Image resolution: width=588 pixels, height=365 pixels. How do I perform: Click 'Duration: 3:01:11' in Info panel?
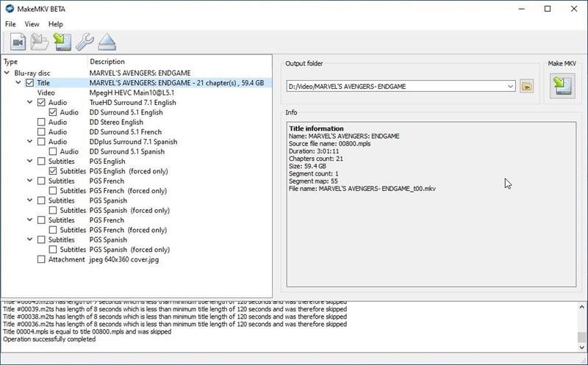pos(314,151)
